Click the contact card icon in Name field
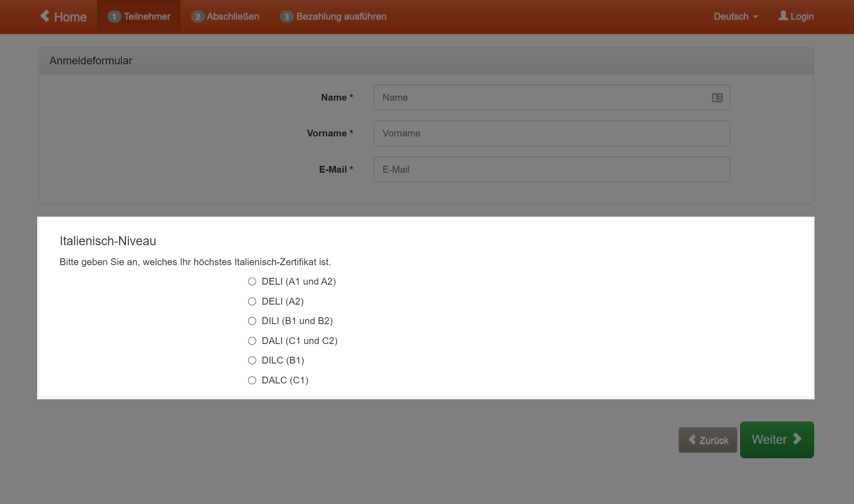 (x=717, y=97)
